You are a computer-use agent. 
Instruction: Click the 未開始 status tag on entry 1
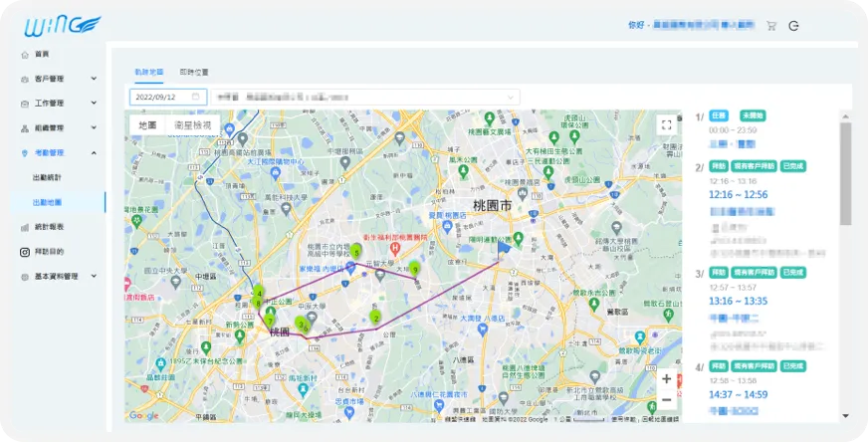(753, 115)
